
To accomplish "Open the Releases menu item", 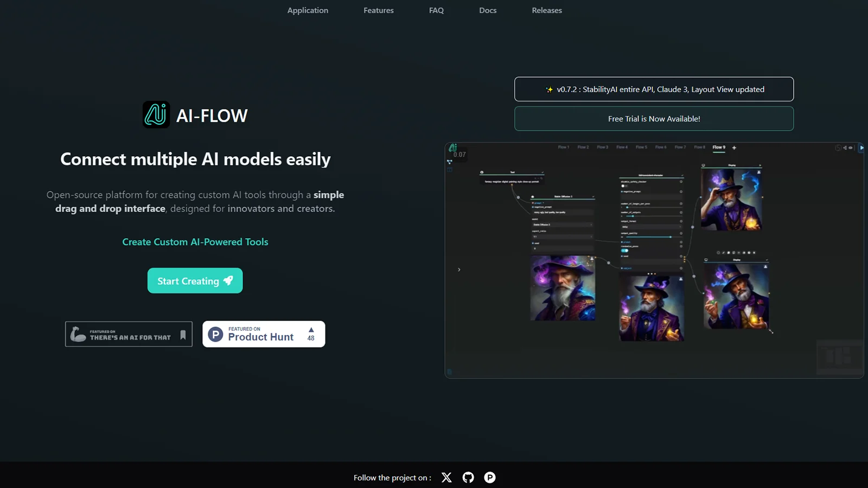I will [x=546, y=10].
